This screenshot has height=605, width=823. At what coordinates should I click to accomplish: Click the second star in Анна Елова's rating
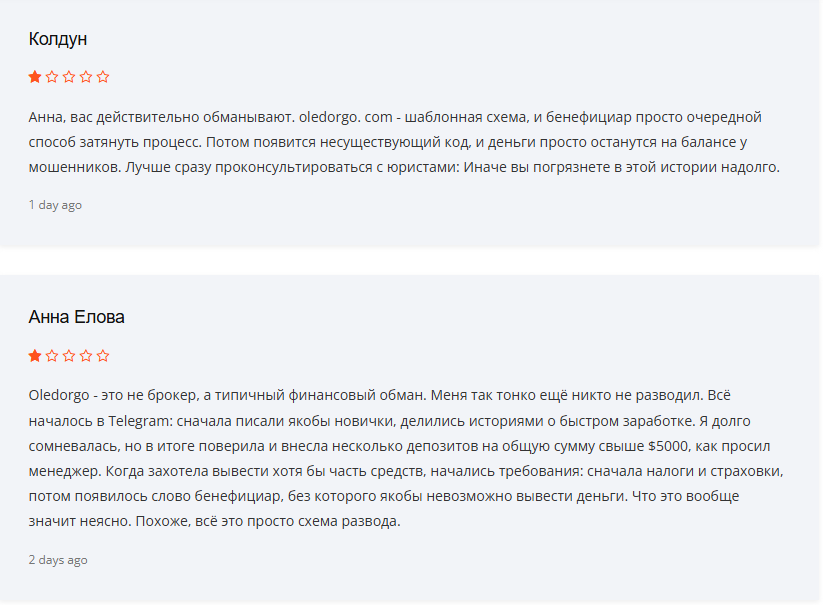tap(52, 356)
